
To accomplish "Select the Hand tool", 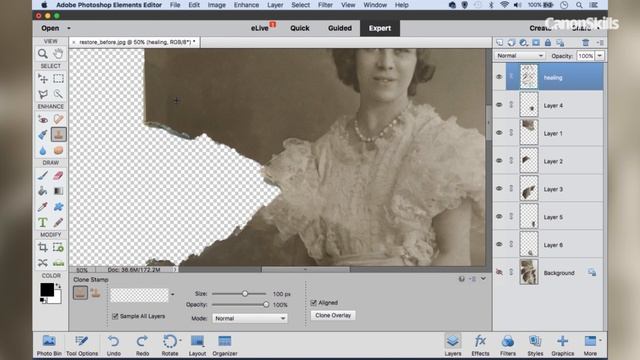I will click(58, 53).
